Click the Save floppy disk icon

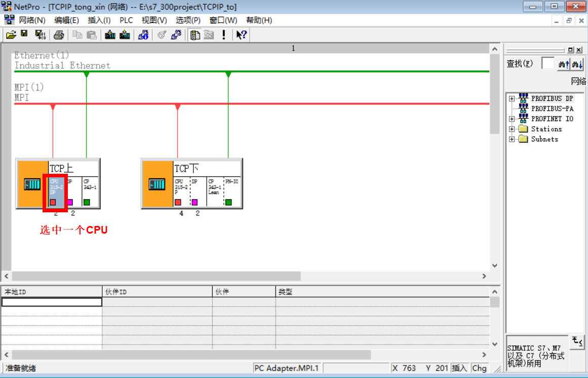click(x=24, y=34)
